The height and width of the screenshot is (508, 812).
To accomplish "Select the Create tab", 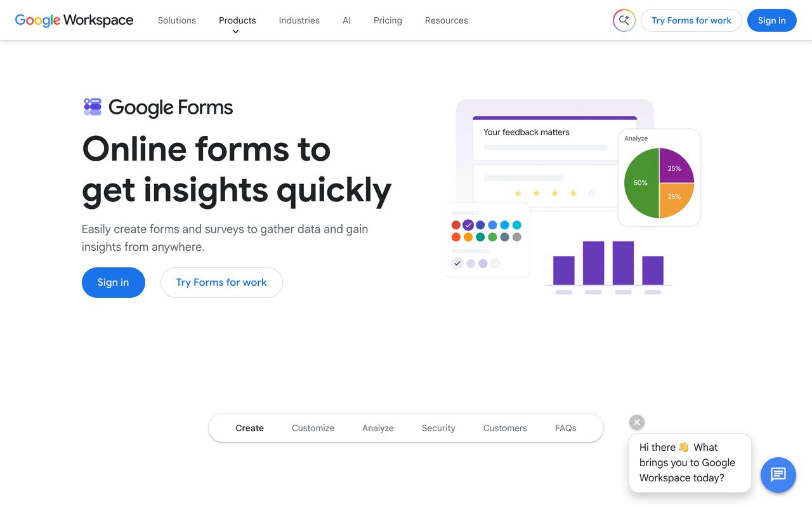I will pyautogui.click(x=250, y=428).
